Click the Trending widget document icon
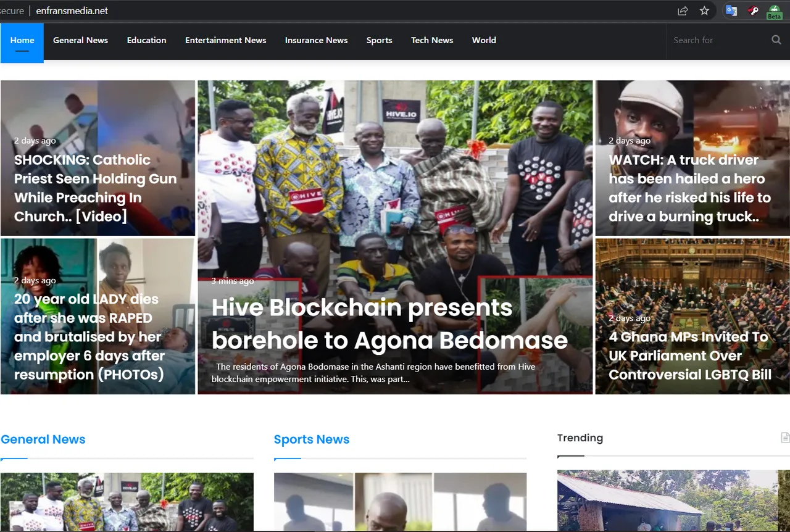790x532 pixels. [x=785, y=438]
